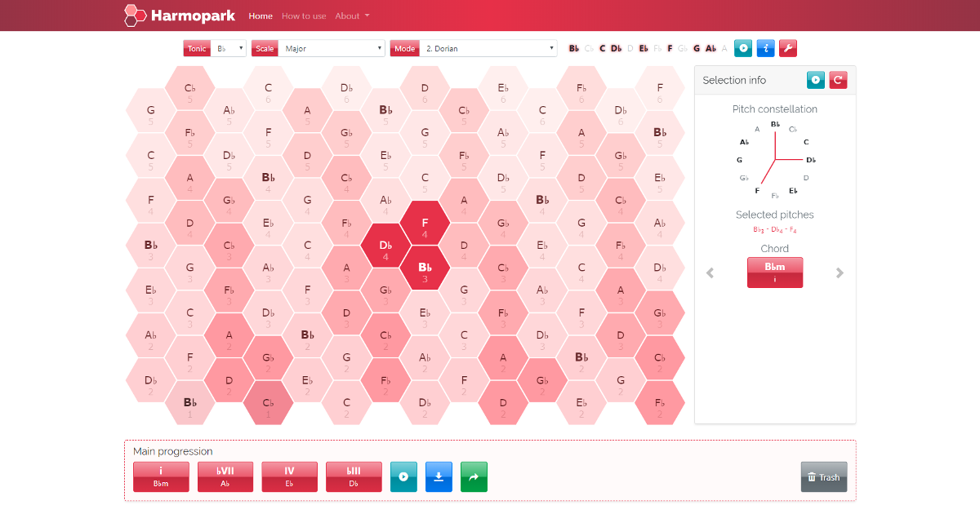980x514 pixels.
Task: Open the Scale dropdown showing Major
Action: coord(332,48)
